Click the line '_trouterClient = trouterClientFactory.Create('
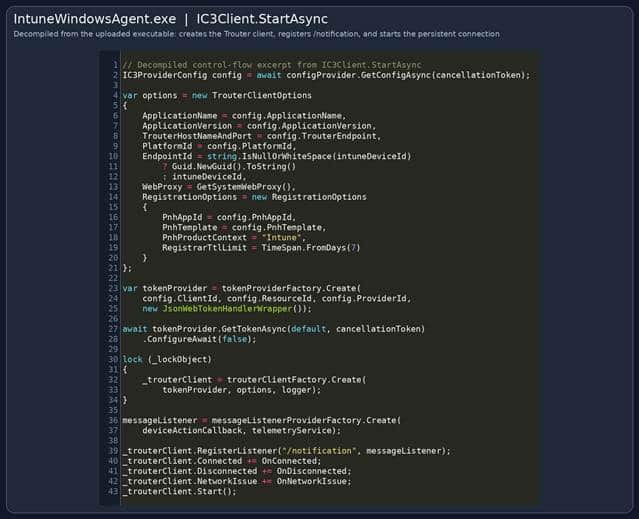This screenshot has height=519, width=639. tap(254, 380)
